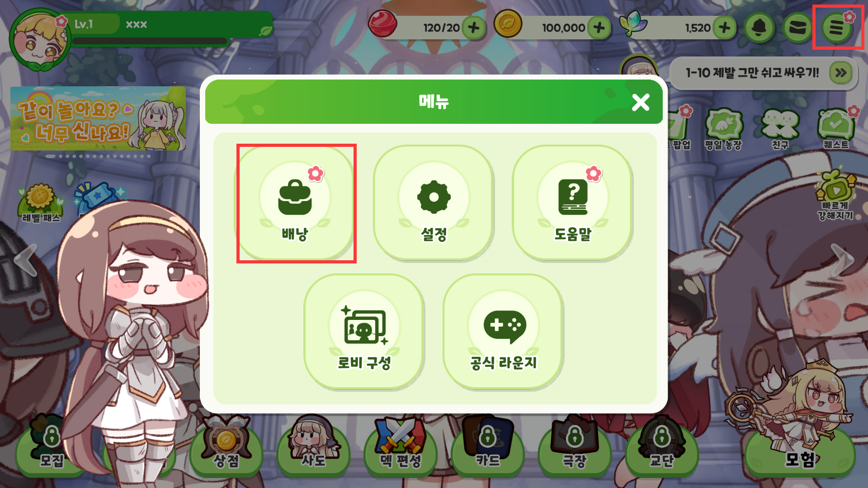Open the mail envelope icon in top bar
This screenshot has width=868, height=488.
(x=798, y=28)
